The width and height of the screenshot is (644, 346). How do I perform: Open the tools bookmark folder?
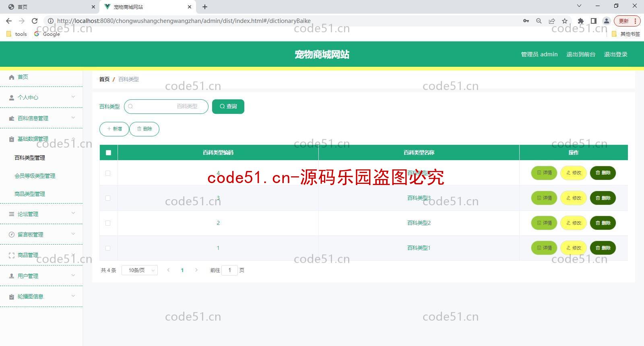[x=17, y=34]
